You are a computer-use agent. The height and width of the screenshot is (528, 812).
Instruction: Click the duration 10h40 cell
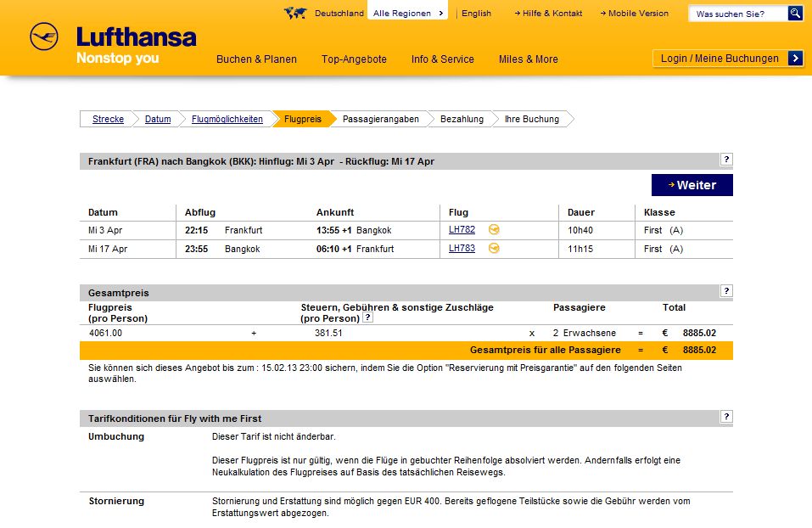pos(580,230)
